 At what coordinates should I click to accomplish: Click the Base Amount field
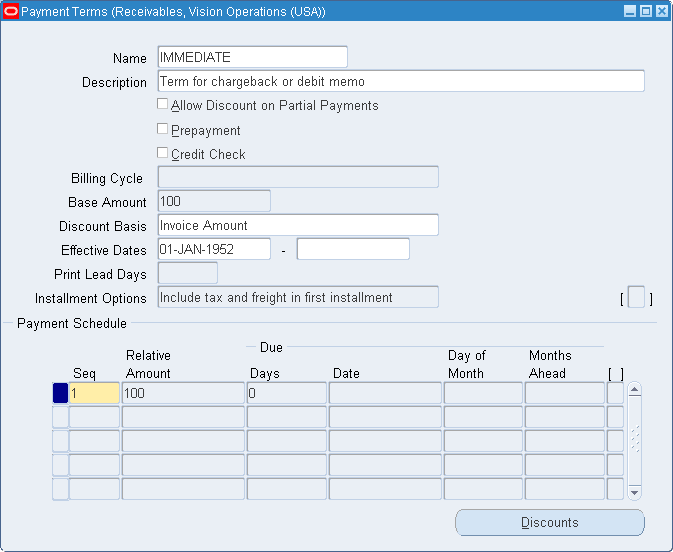tap(214, 201)
